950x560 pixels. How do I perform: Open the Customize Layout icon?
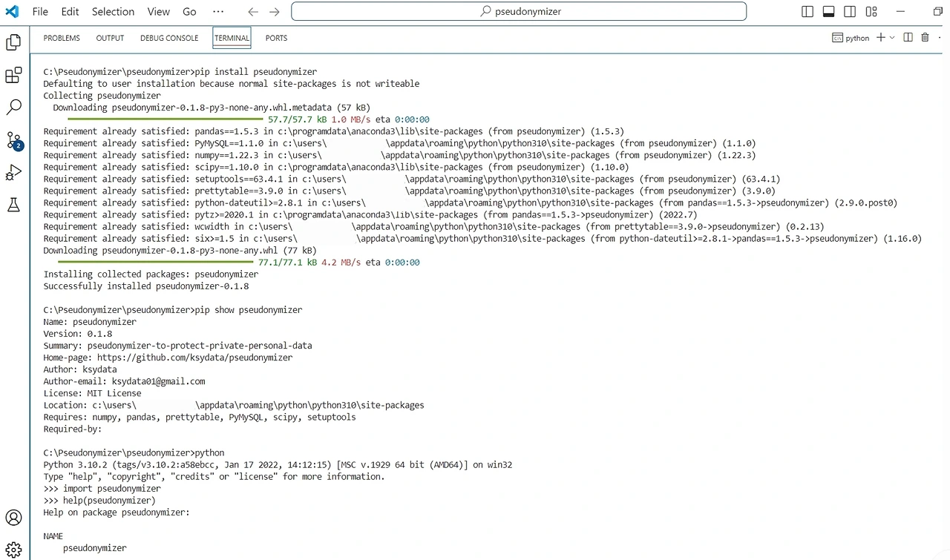[x=871, y=12]
